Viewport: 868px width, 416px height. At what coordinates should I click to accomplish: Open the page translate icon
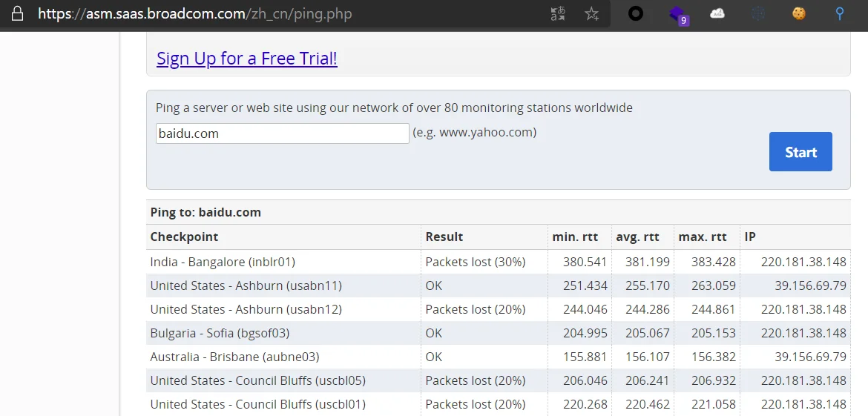[x=558, y=14]
